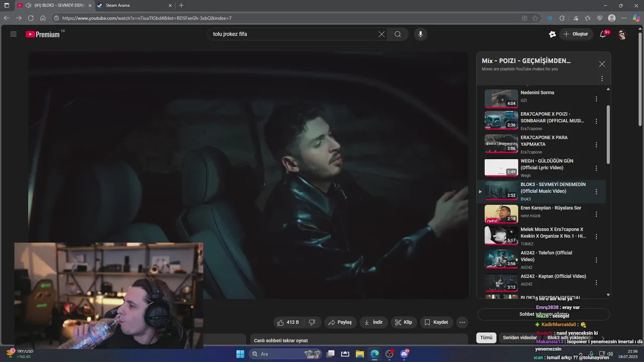Go to the browser home page icon
The width and height of the screenshot is (644, 362).
pyautogui.click(x=43, y=18)
